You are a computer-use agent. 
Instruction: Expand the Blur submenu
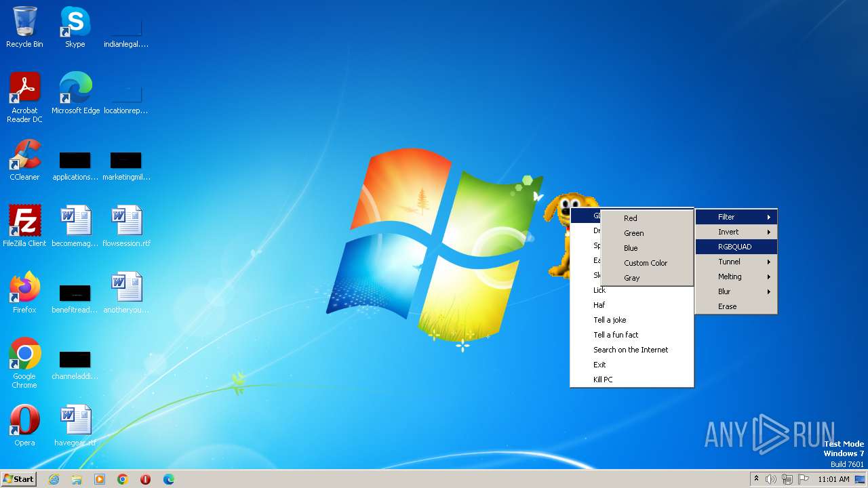[x=736, y=291]
